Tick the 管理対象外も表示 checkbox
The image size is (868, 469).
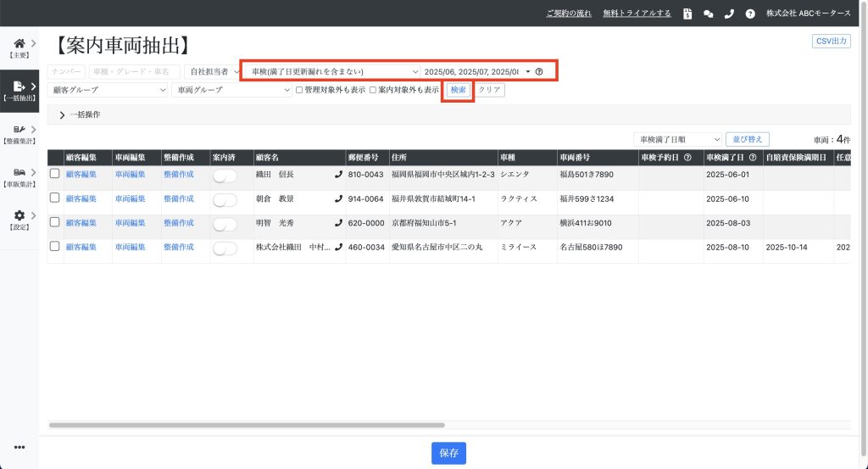[299, 90]
